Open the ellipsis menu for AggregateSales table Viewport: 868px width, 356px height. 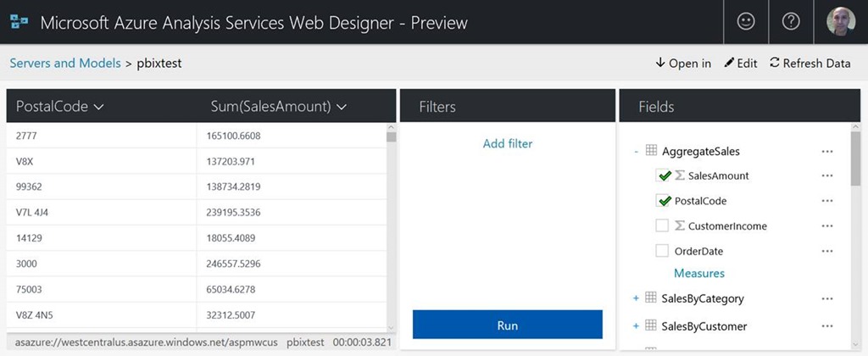[x=827, y=152]
